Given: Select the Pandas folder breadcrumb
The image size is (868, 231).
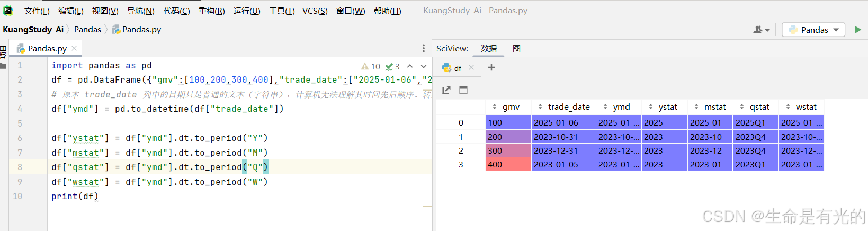Looking at the screenshot, I should tap(87, 30).
